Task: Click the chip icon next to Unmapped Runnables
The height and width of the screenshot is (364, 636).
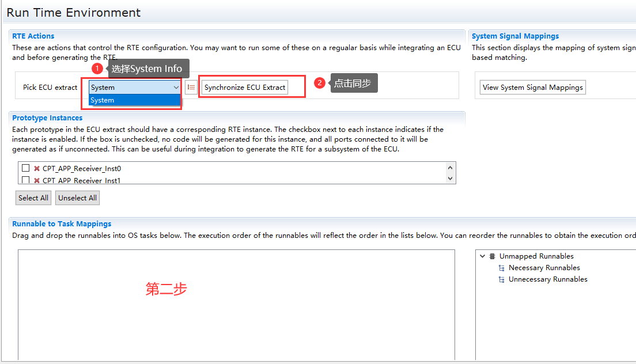Action: tap(492, 256)
